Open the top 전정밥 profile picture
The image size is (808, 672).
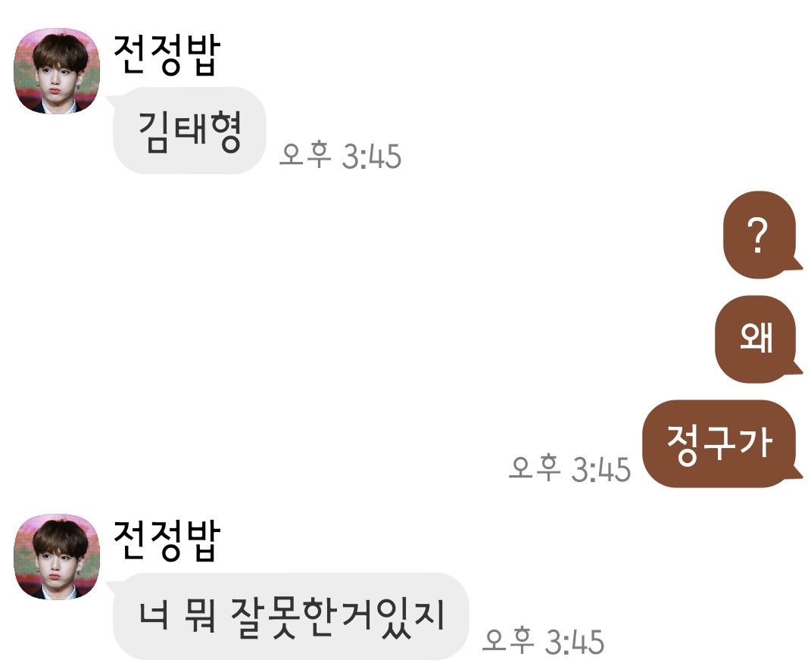pos(57,70)
